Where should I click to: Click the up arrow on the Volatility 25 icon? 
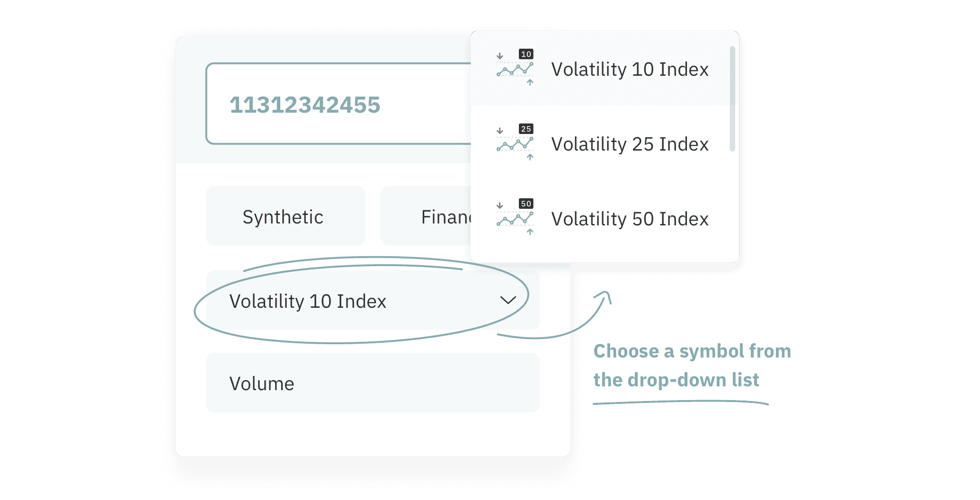click(530, 157)
